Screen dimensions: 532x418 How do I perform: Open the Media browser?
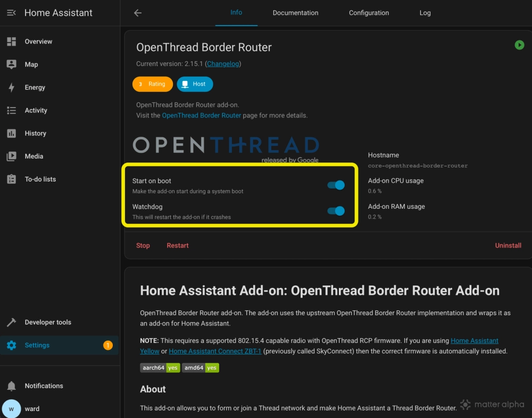[34, 156]
